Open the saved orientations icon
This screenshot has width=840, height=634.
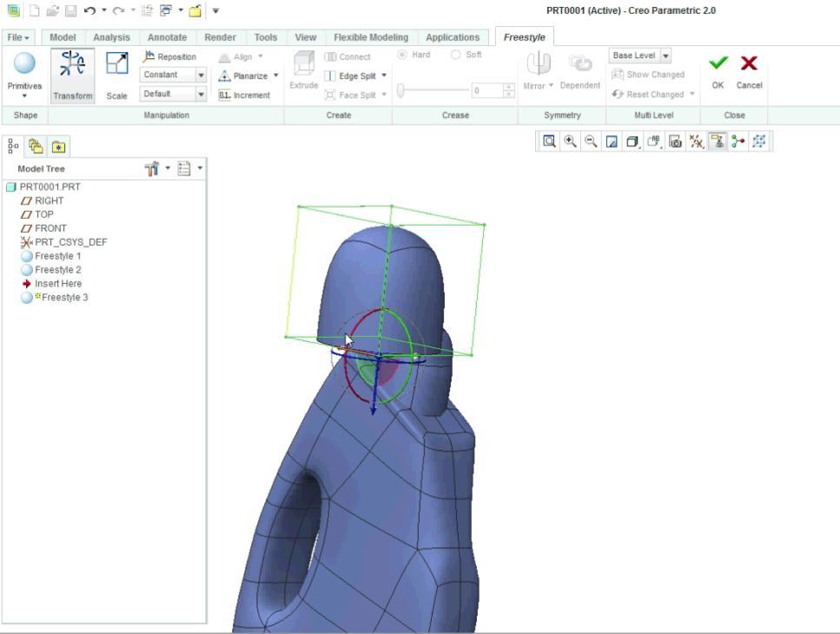click(653, 142)
